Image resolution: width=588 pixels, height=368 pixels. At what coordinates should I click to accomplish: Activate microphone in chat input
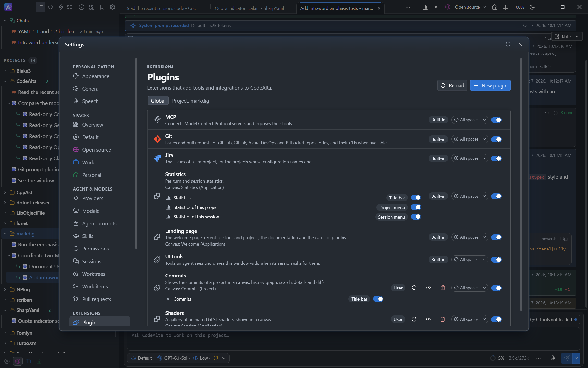(553, 358)
